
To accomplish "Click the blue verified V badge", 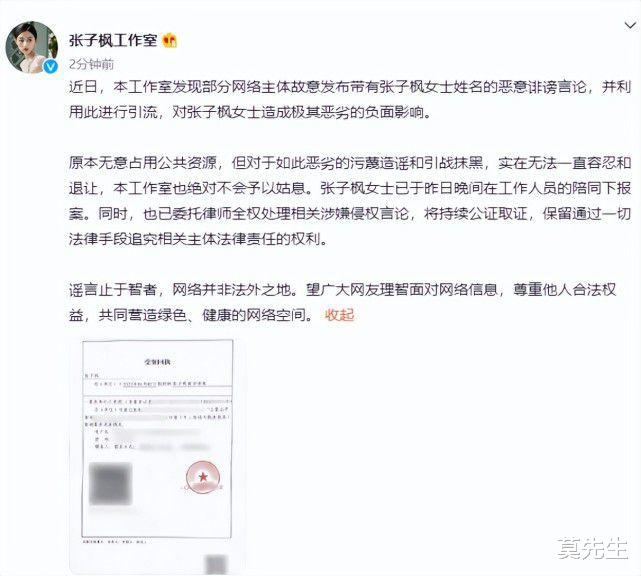I will click(x=51, y=66).
